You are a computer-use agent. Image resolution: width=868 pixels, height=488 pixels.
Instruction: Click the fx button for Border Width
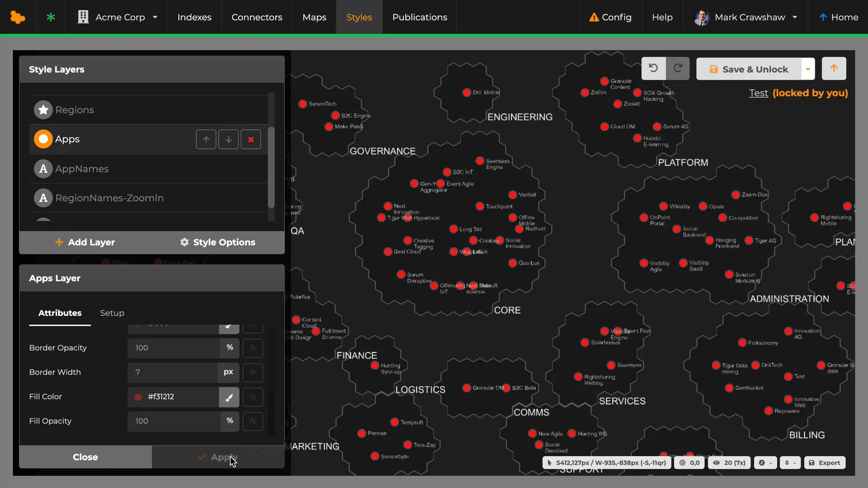(x=253, y=372)
